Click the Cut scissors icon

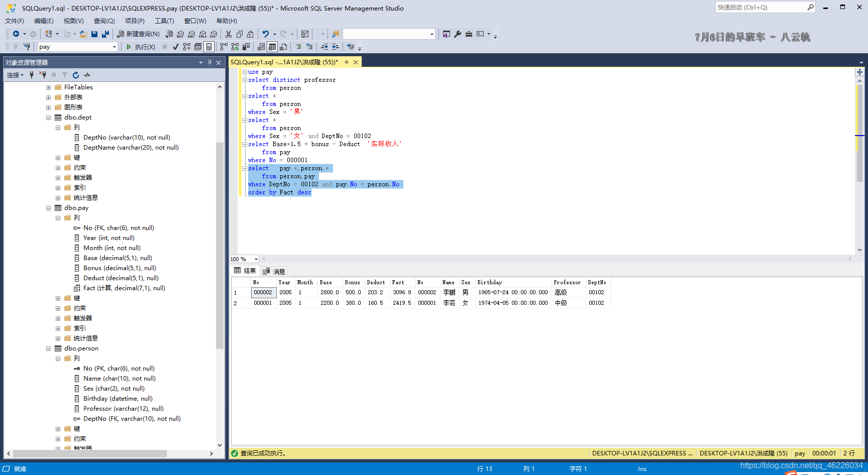point(229,34)
